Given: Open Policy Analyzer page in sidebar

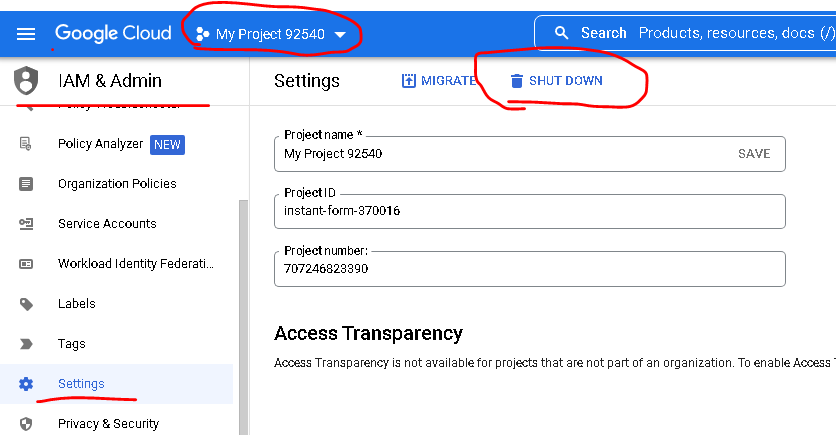Looking at the screenshot, I should (100, 144).
